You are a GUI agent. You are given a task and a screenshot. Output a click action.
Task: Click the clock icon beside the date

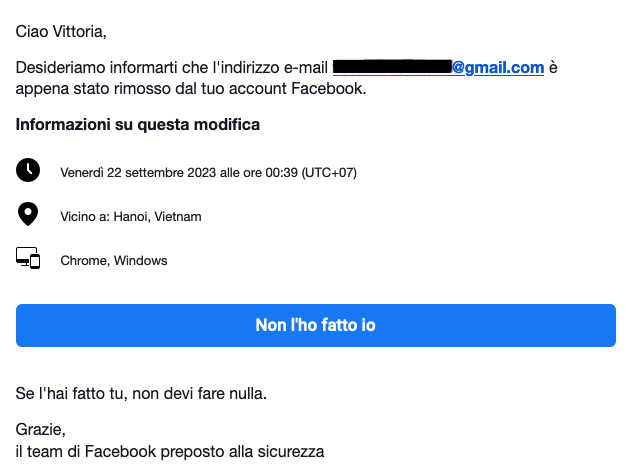[x=28, y=170]
